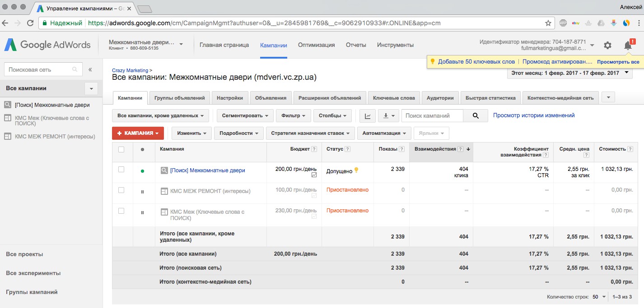Check the [Поиск] Межкомнатные двери row checkbox
This screenshot has width=644, height=308.
tap(121, 170)
